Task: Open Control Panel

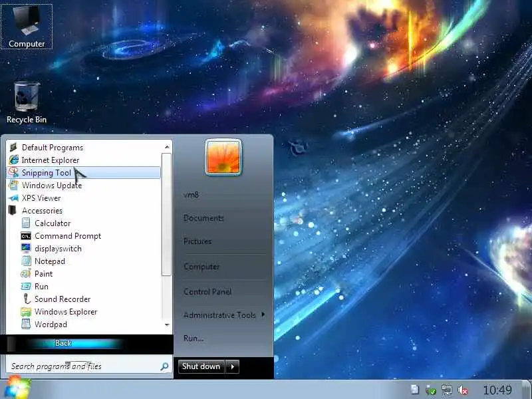Action: click(x=207, y=292)
